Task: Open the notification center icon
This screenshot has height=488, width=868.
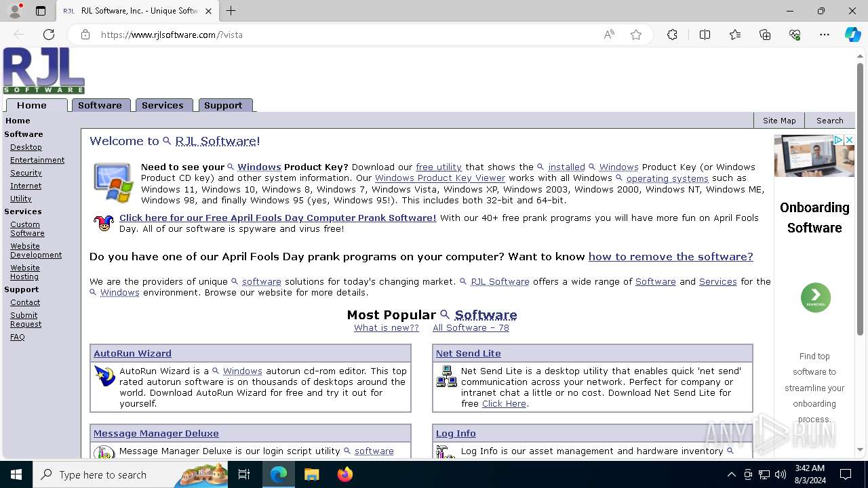Action: [846, 474]
